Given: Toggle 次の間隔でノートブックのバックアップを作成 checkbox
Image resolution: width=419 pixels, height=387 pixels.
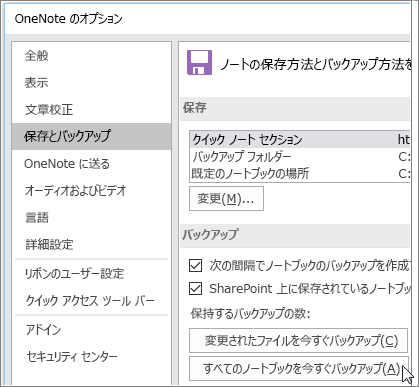Looking at the screenshot, I should [195, 266].
